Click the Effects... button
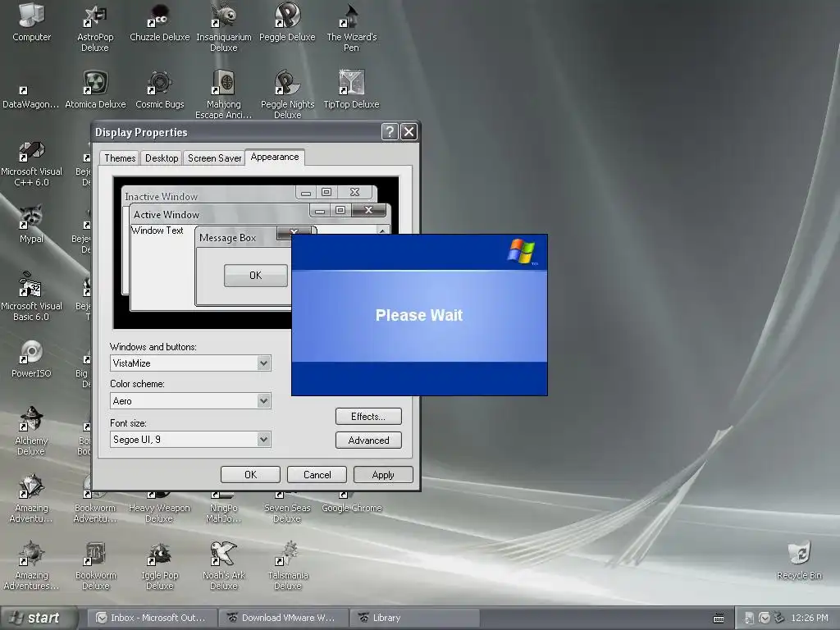840x630 pixels. coord(368,416)
